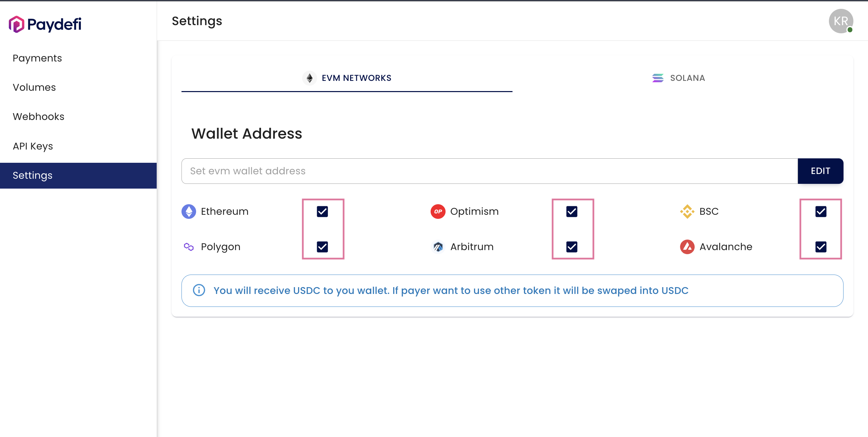Click the Polygon network icon

pos(189,247)
